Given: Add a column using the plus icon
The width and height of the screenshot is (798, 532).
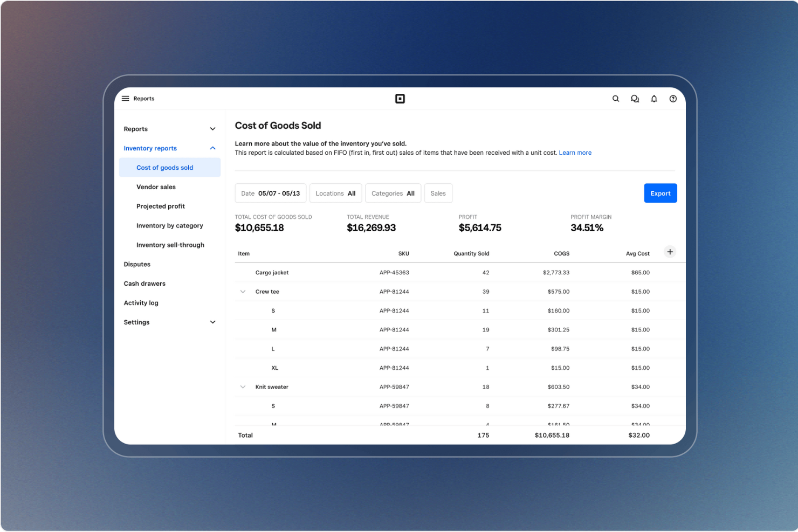Looking at the screenshot, I should click(x=670, y=252).
